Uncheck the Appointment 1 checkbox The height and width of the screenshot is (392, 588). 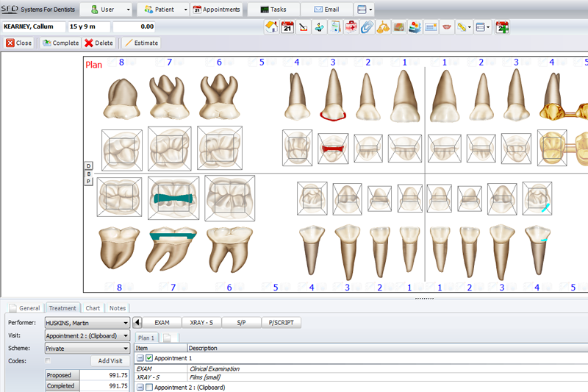tap(148, 357)
